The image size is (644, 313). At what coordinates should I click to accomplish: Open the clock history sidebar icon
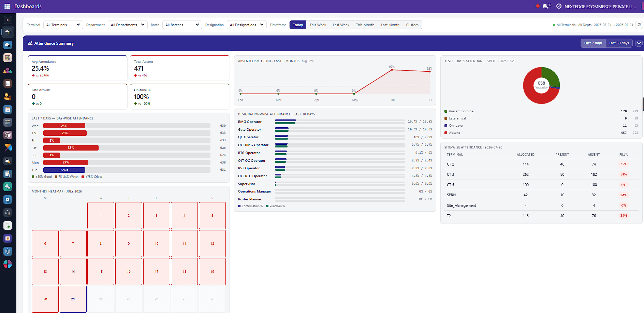pyautogui.click(x=8, y=199)
